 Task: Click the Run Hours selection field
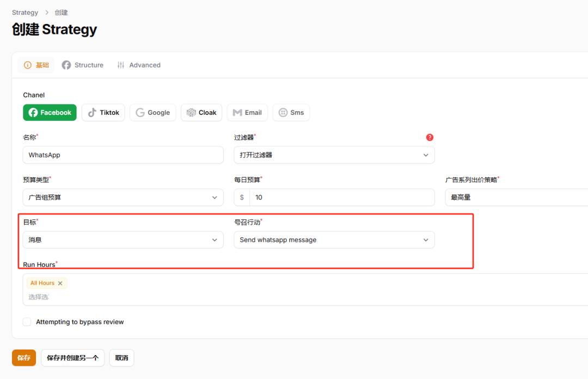click(305, 290)
